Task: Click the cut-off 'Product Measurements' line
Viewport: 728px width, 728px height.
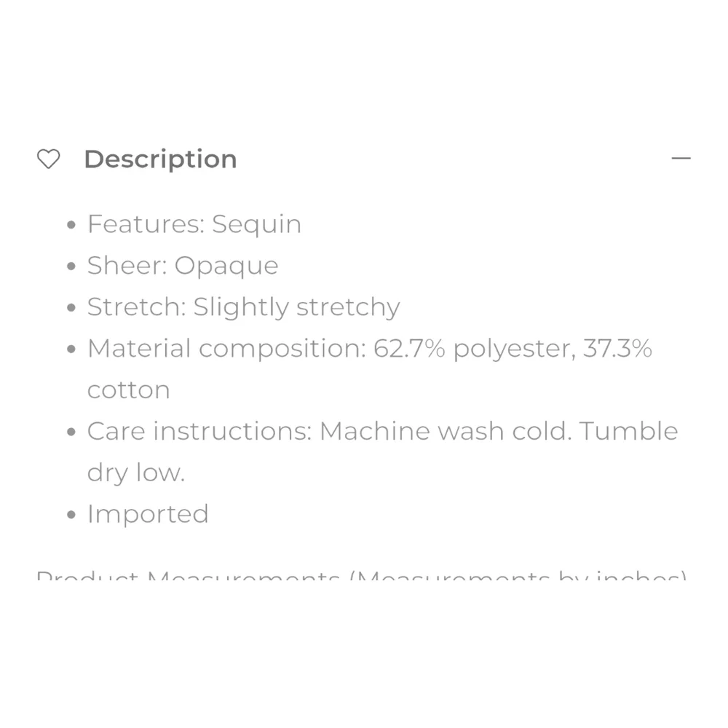Action: point(361,579)
